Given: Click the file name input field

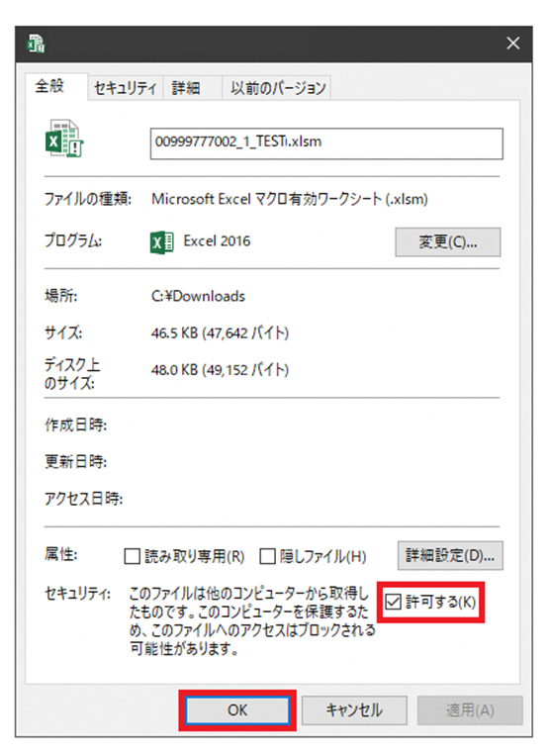Looking at the screenshot, I should (x=326, y=143).
